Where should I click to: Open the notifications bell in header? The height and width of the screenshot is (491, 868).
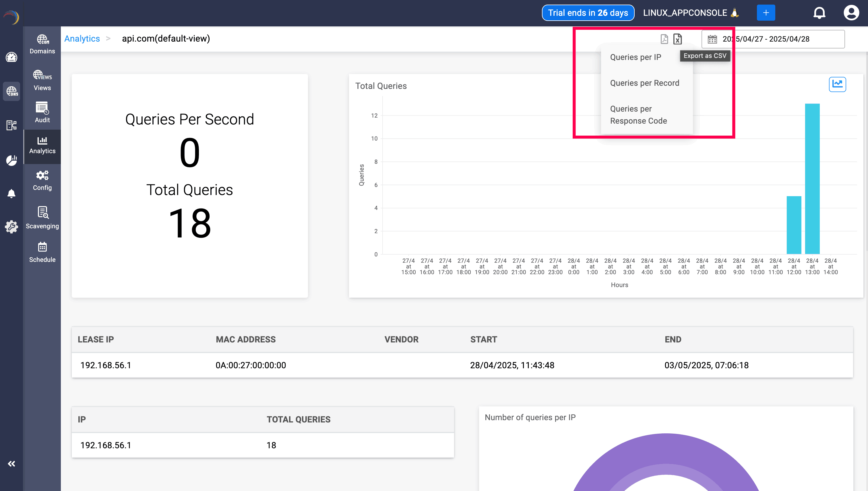point(819,13)
